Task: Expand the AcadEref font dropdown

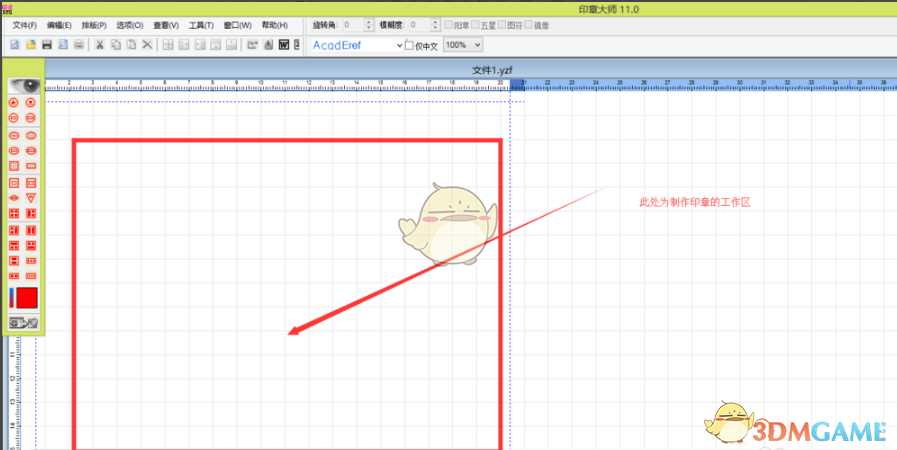Action: (399, 45)
